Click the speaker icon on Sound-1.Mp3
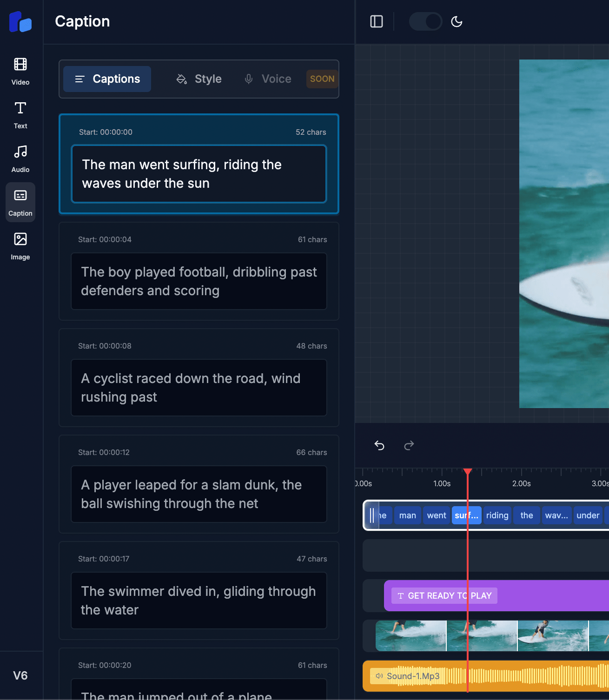 click(x=378, y=676)
